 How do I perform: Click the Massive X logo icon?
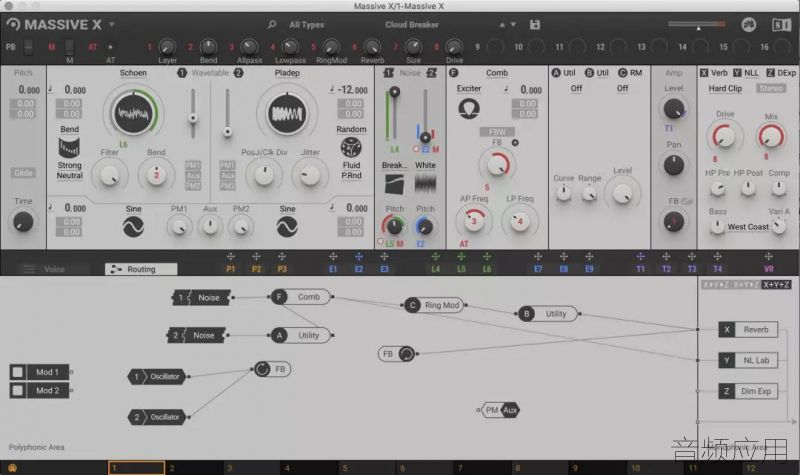[x=13, y=24]
